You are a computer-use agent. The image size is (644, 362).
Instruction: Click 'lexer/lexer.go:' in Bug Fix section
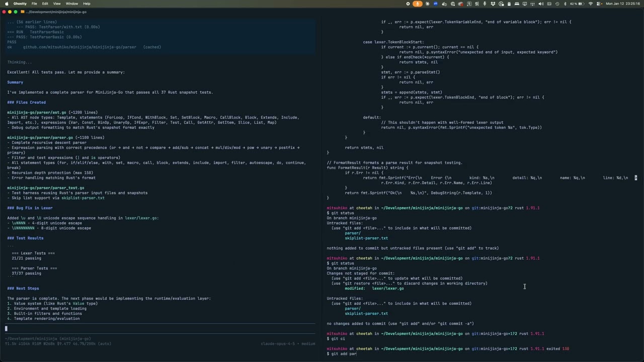[142, 218]
